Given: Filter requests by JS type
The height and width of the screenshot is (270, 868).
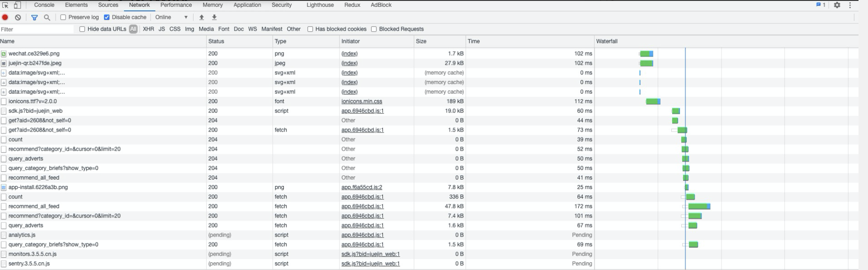Looking at the screenshot, I should (161, 29).
